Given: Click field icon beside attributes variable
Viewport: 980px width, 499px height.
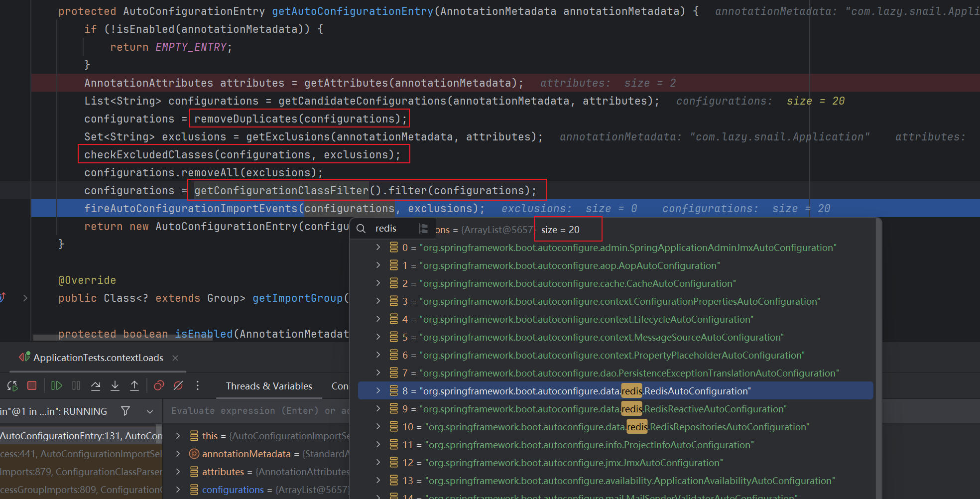Looking at the screenshot, I should coord(194,472).
